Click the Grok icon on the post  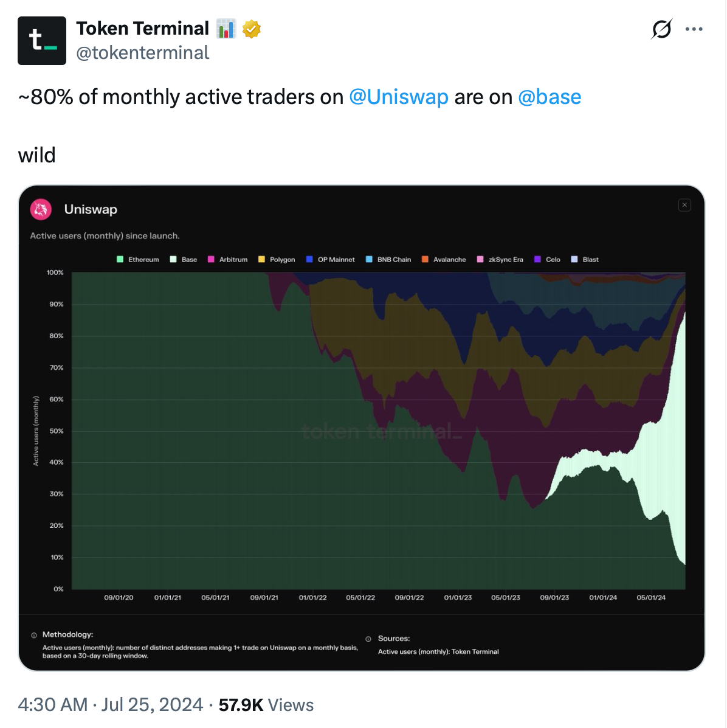click(661, 29)
